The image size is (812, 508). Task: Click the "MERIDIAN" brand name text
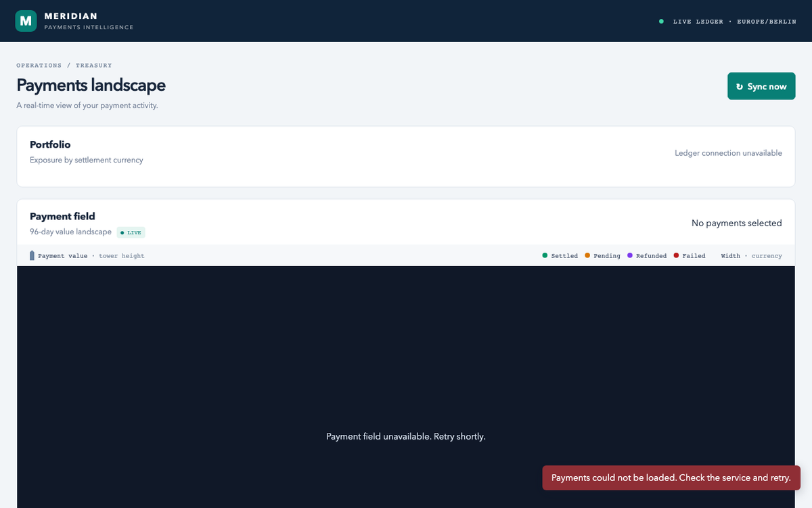coord(70,16)
